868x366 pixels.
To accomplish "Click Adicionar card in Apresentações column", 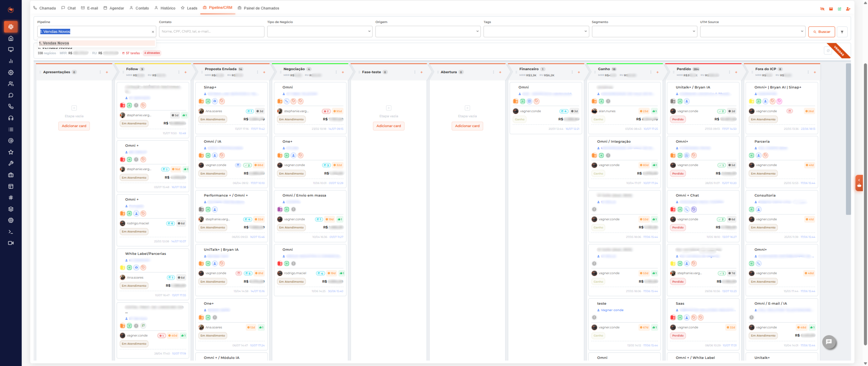I will coord(74,126).
